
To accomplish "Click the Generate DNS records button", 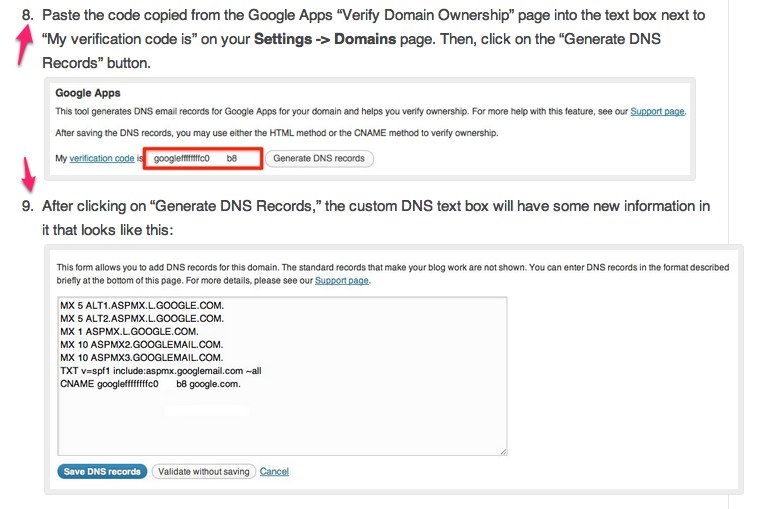I will (319, 159).
